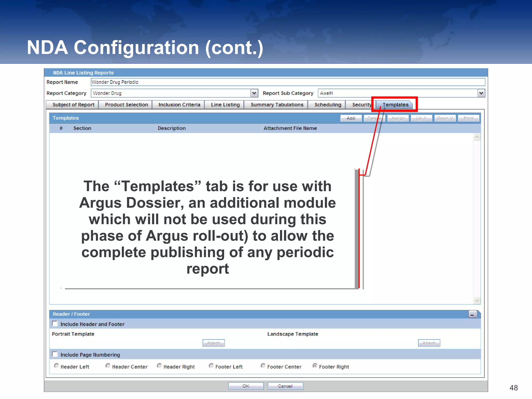The height and width of the screenshot is (399, 532).
Task: Collapse the Header / Footer section
Action: [473, 315]
